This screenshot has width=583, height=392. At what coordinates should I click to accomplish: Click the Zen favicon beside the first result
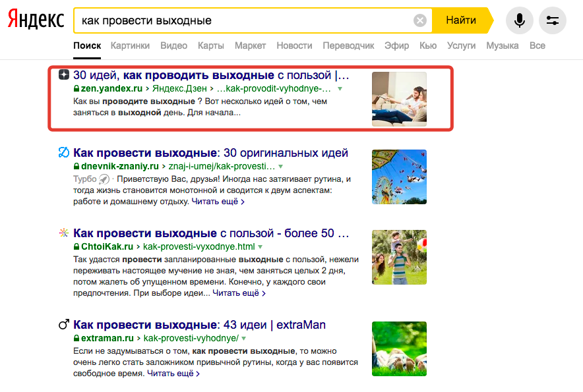tap(64, 74)
